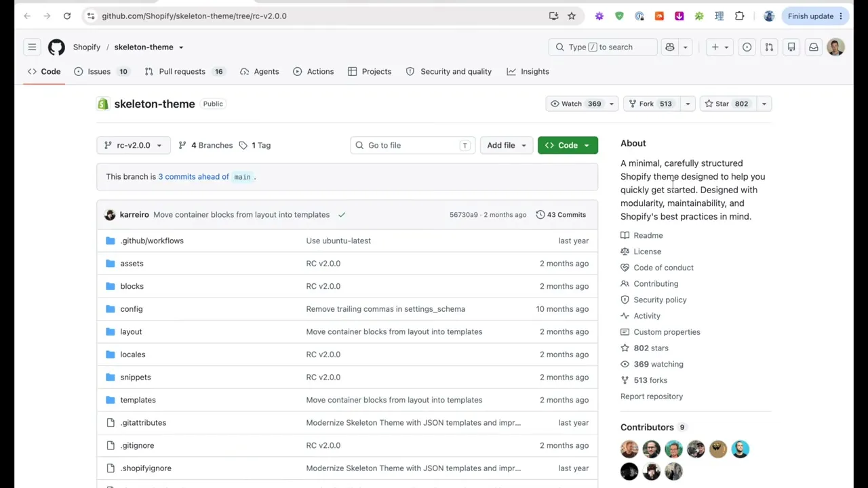Switch to the Projects tab
The width and height of the screenshot is (868, 488).
[370, 71]
